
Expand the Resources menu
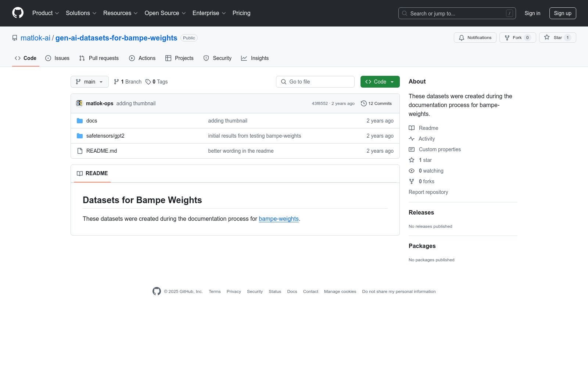[x=121, y=13]
